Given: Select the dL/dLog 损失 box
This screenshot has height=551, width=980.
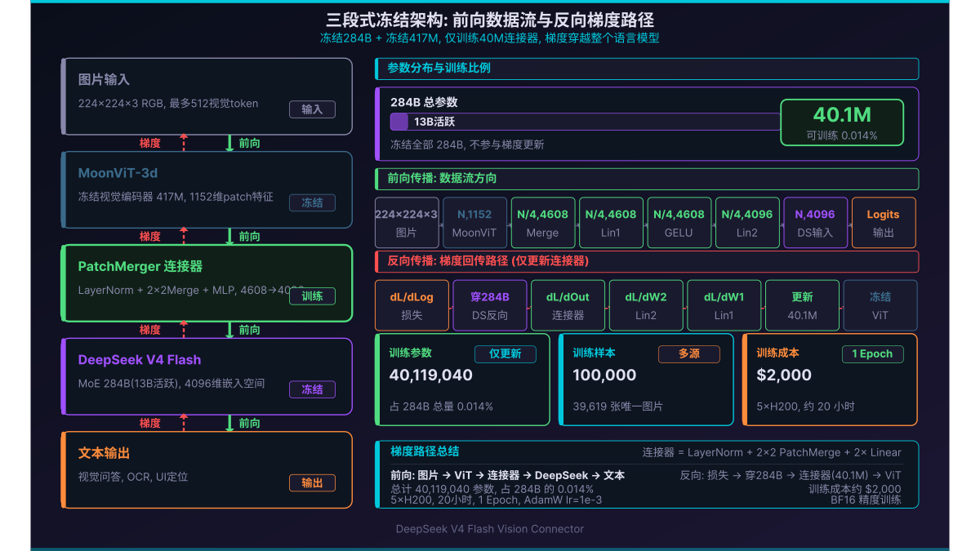Looking at the screenshot, I should pyautogui.click(x=412, y=305).
